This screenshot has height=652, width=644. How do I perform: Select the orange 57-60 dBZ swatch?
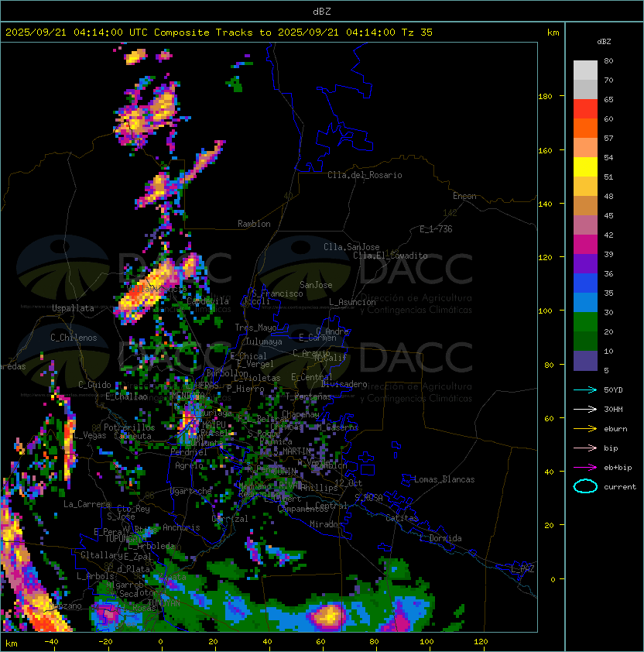click(x=585, y=128)
